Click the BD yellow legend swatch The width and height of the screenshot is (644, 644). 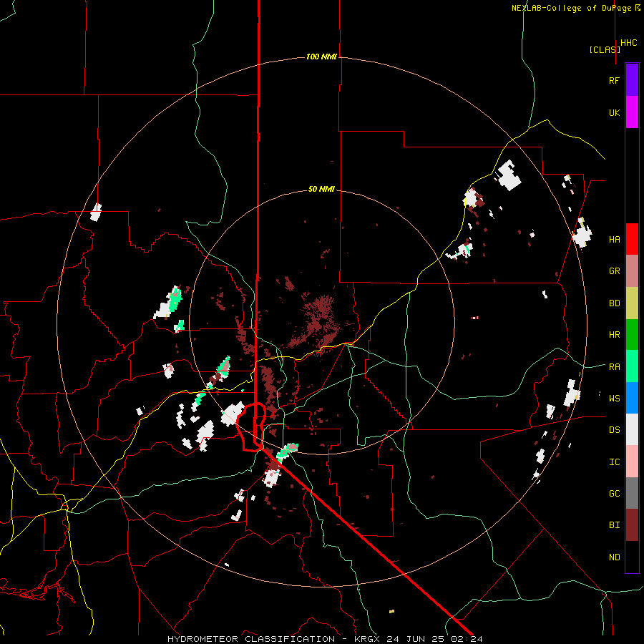(632, 303)
